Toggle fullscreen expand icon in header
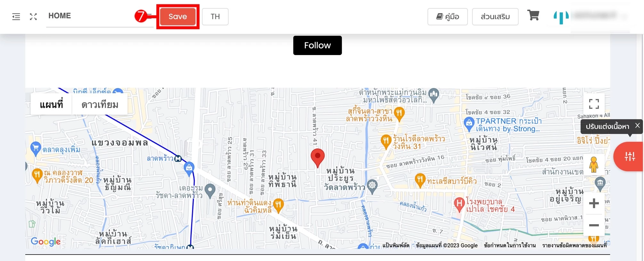 33,17
